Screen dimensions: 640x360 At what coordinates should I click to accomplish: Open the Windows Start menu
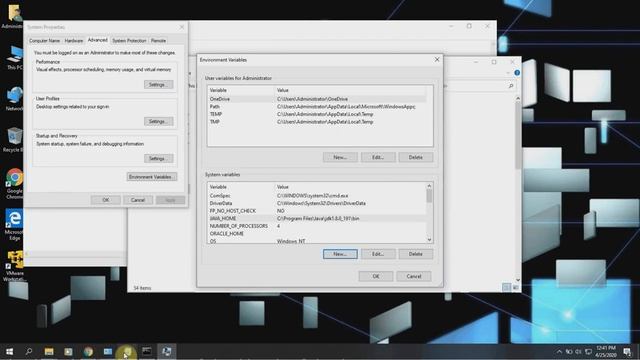click(x=9, y=351)
